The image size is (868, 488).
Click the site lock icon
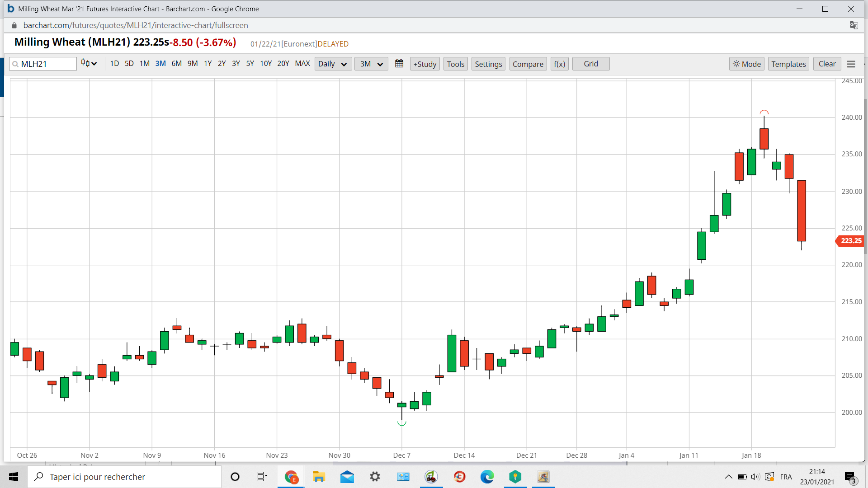(x=14, y=25)
